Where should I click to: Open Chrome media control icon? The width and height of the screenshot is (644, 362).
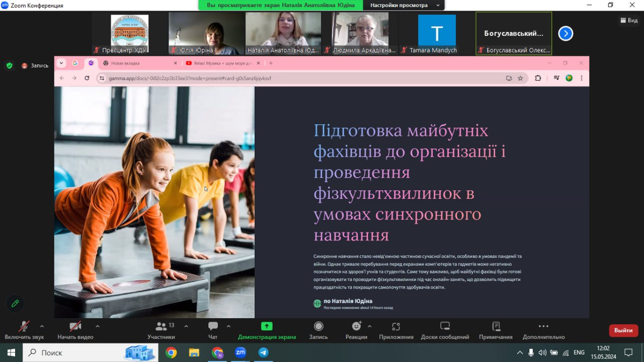click(x=556, y=78)
